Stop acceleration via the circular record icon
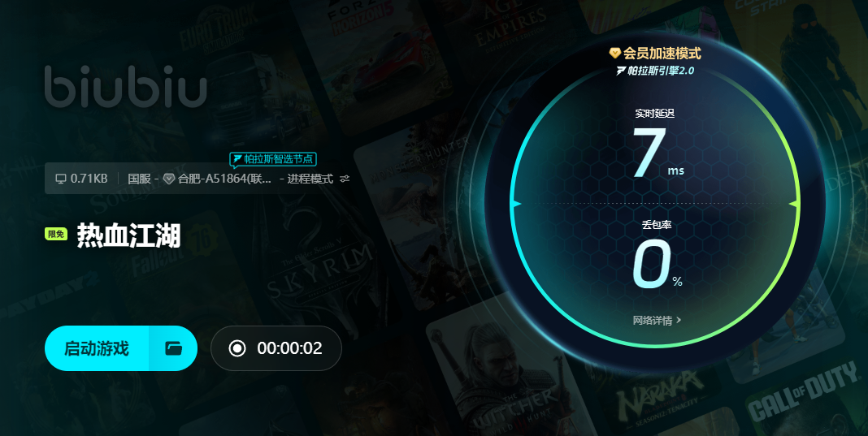 [237, 348]
